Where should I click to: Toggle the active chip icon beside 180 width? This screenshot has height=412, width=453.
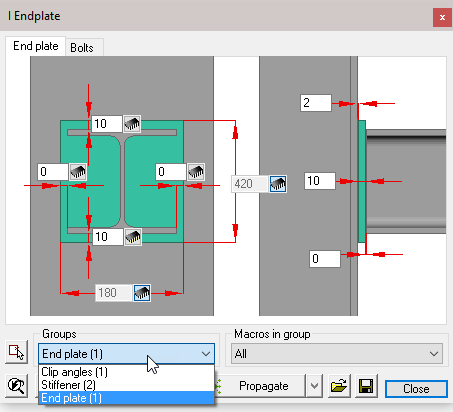click(142, 293)
